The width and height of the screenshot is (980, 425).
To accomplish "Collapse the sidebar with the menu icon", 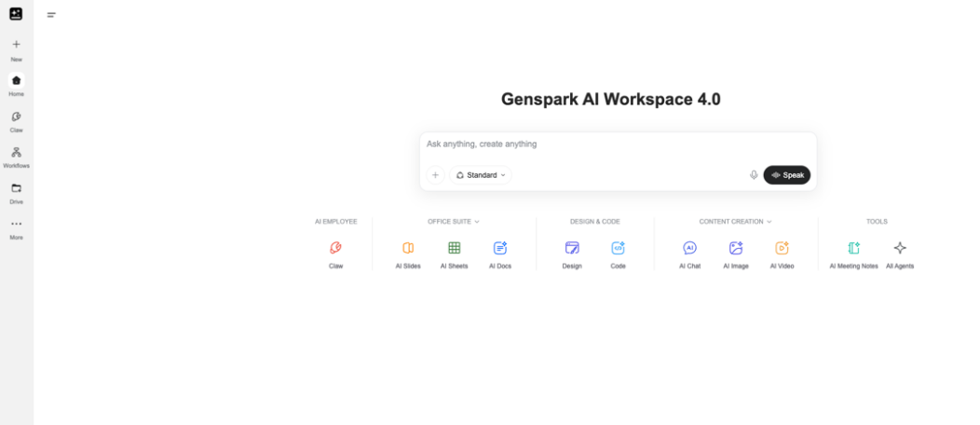I will point(51,14).
